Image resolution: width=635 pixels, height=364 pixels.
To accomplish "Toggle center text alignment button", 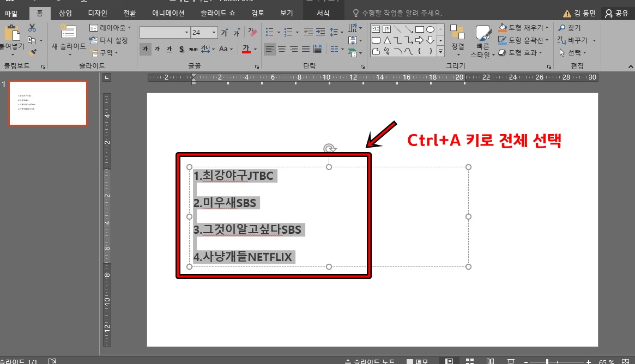I will coord(281,49).
